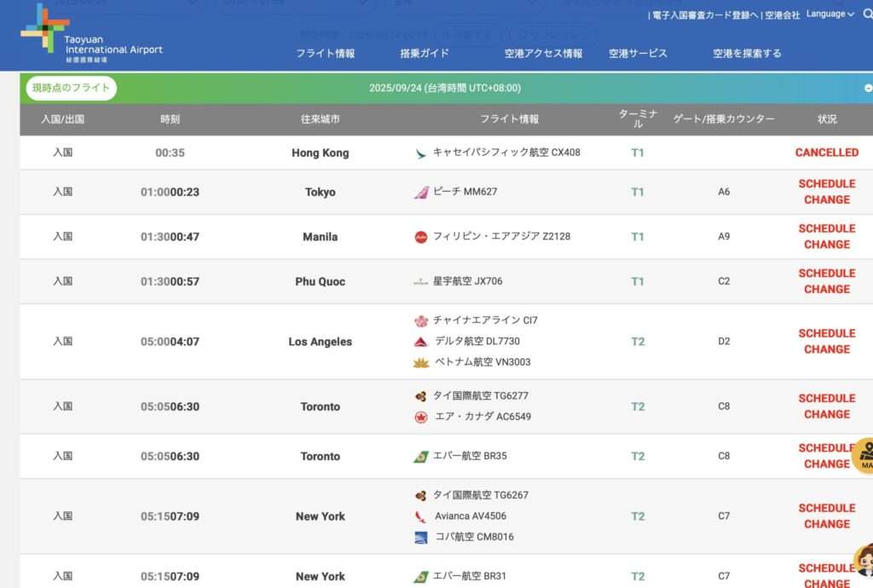Click the エバー航空 BR35 flight text
This screenshot has height=588, width=873.
(x=470, y=456)
